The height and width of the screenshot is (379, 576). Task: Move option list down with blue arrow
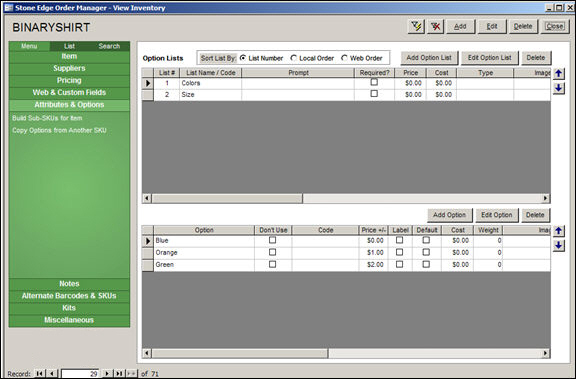[558, 88]
